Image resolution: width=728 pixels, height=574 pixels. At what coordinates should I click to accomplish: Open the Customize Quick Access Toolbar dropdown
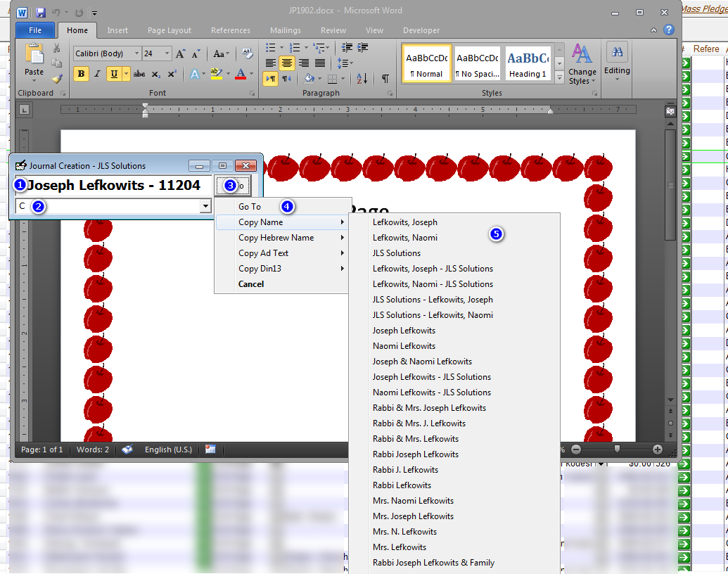coord(94,13)
